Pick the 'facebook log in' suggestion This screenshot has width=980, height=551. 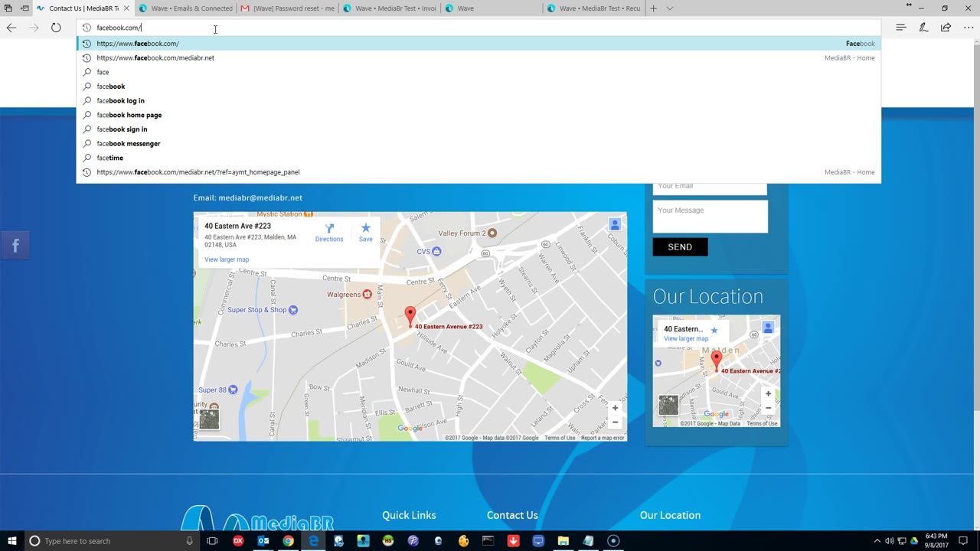(x=479, y=100)
